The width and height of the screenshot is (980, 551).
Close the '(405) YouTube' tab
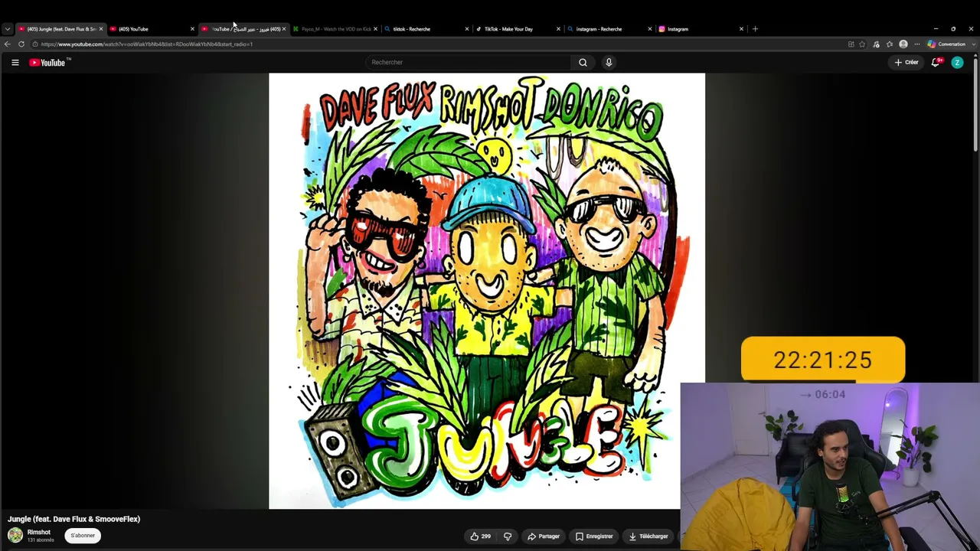click(x=192, y=29)
